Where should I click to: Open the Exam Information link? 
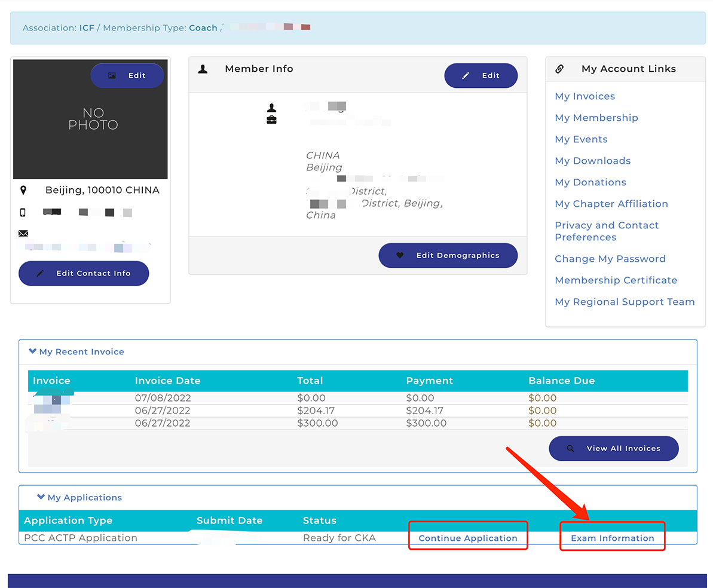612,538
